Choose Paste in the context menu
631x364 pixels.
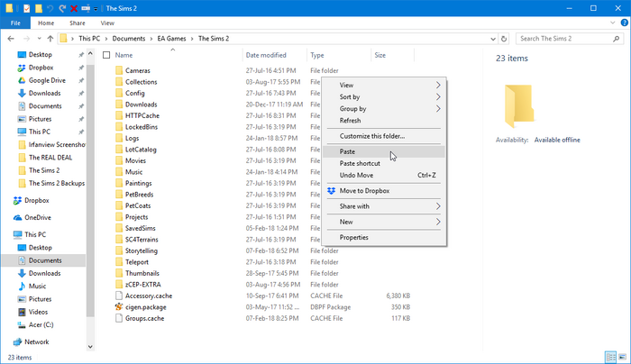point(384,151)
